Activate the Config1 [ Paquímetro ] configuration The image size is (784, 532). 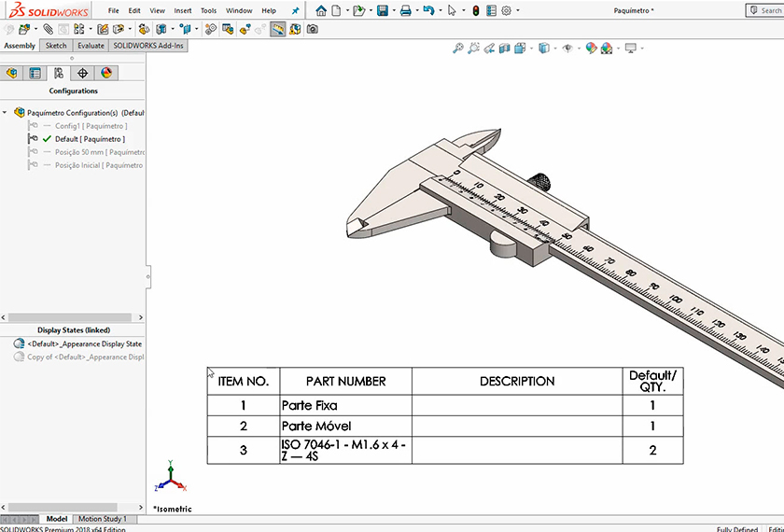coord(91,126)
